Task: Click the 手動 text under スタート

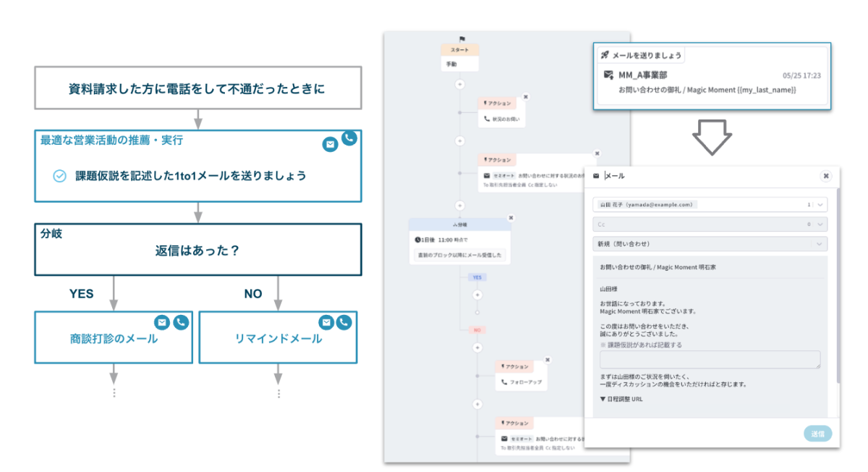Action: tap(451, 64)
